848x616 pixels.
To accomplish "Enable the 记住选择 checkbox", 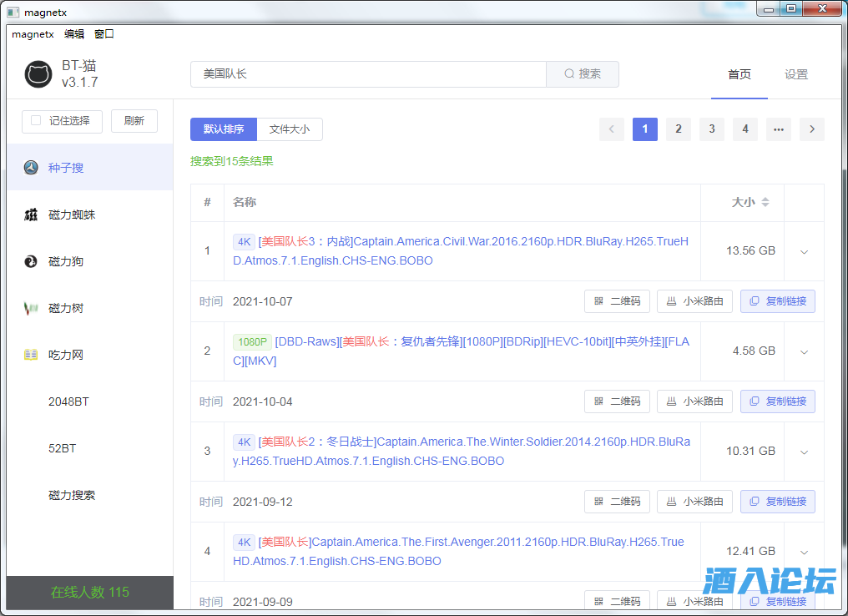I will [36, 120].
